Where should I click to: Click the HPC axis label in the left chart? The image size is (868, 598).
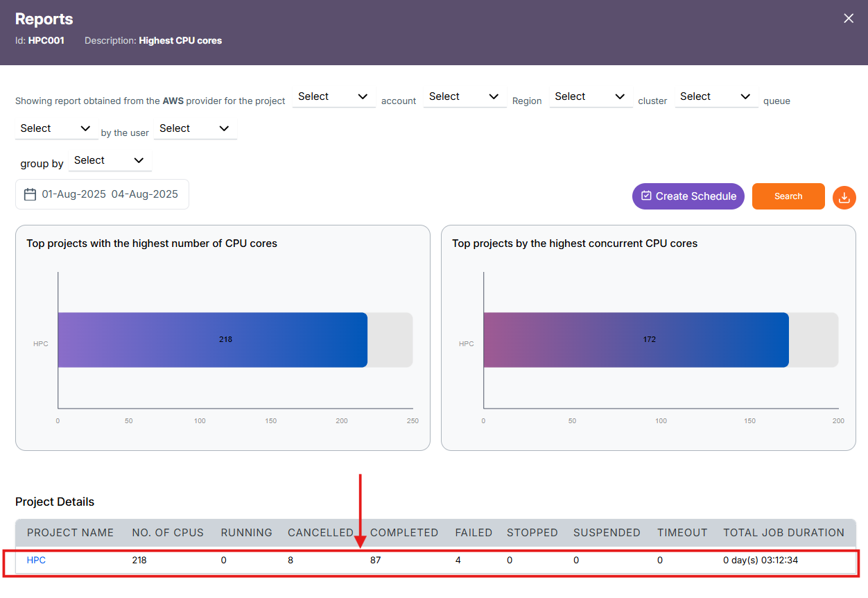point(41,343)
